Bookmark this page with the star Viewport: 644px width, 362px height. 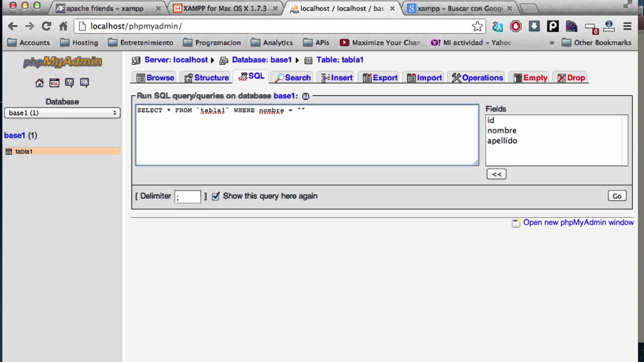tap(477, 26)
